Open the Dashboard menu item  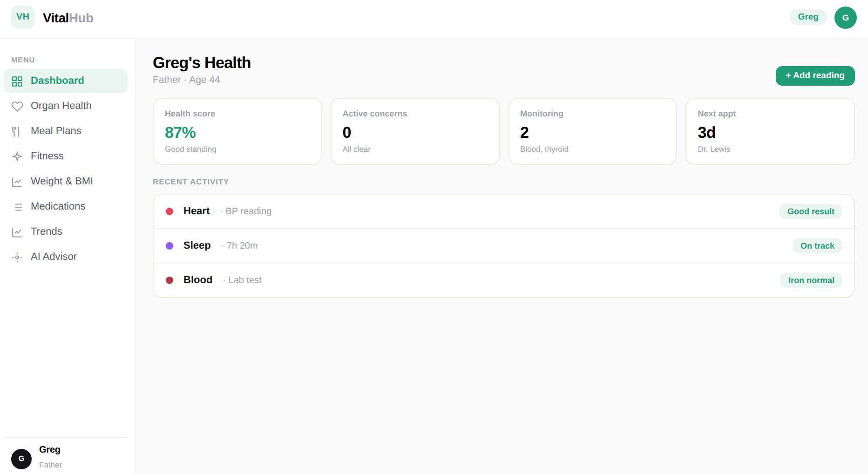[x=66, y=81]
